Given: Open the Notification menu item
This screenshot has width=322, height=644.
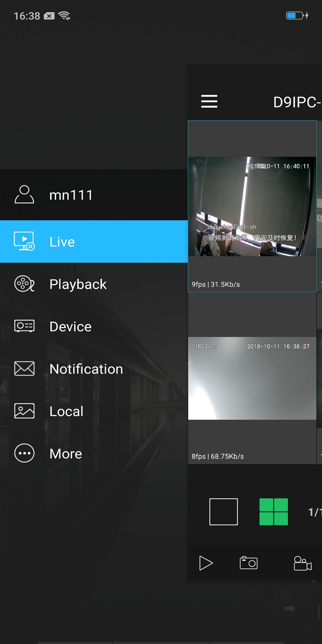Looking at the screenshot, I should (x=94, y=369).
